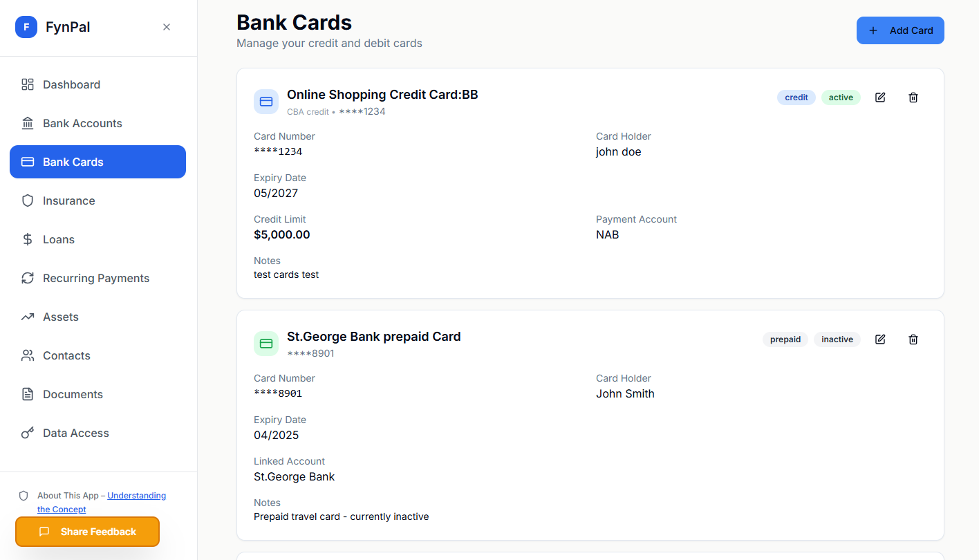Viewport: 979px width, 560px height.
Task: Open Bank Accounts via its bank icon
Action: (28, 123)
